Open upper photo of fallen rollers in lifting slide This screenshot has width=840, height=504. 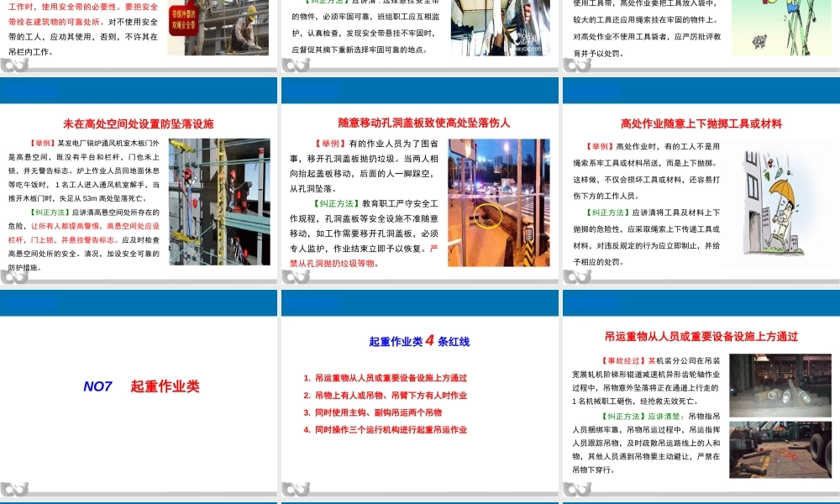[780, 385]
